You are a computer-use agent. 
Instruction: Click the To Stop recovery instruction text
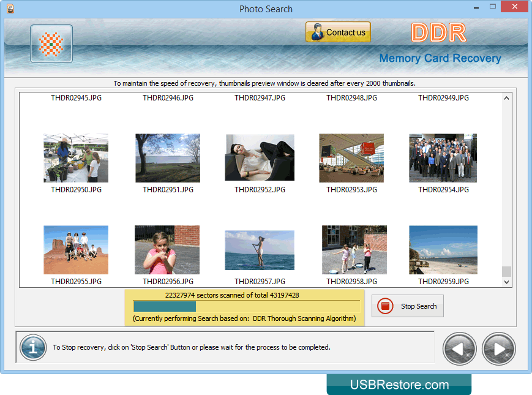pos(192,347)
